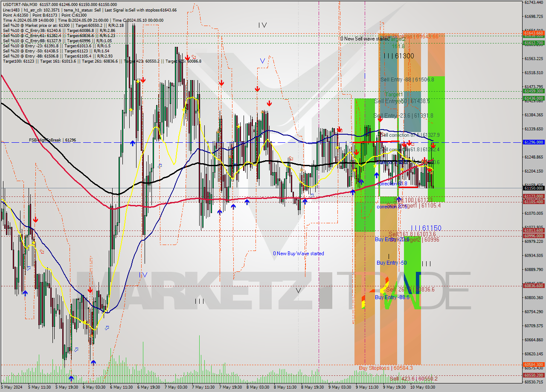The height and width of the screenshot is (392, 546).
Task: Click the green 61459.300 price tag
Action: 534,91
